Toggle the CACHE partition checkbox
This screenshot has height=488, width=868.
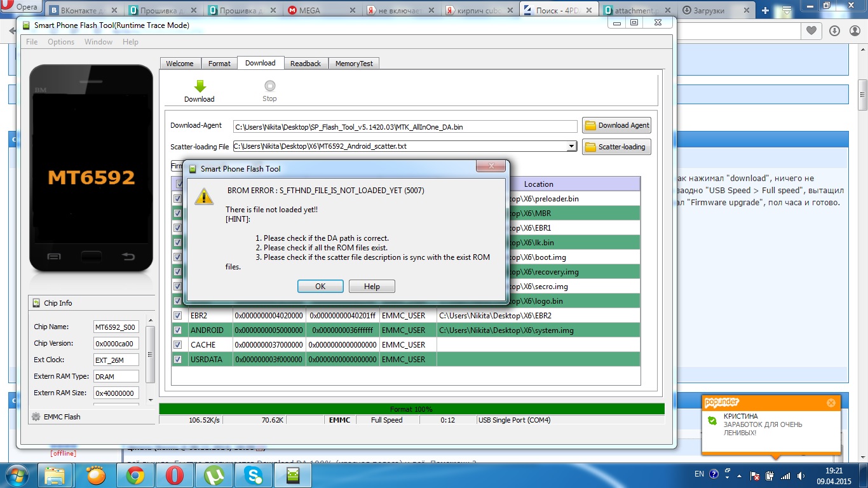tap(177, 345)
